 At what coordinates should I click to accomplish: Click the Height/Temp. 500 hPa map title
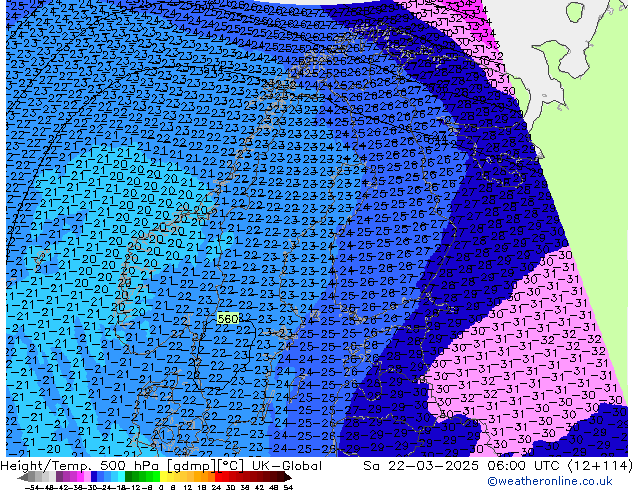[123, 466]
